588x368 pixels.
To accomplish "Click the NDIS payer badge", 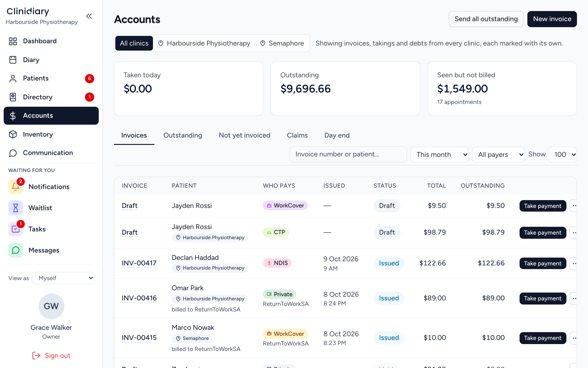I will coord(277,263).
